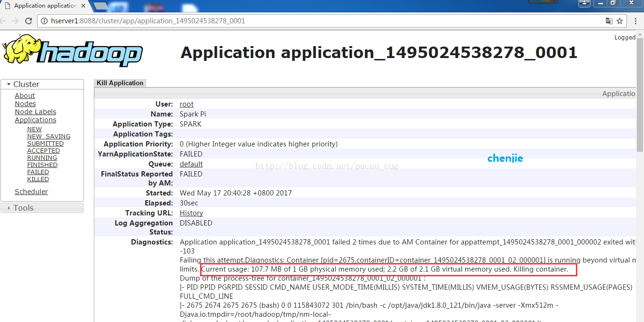Filter applications by NEW_SAVING state
This screenshot has height=322, width=644.
(49, 136)
